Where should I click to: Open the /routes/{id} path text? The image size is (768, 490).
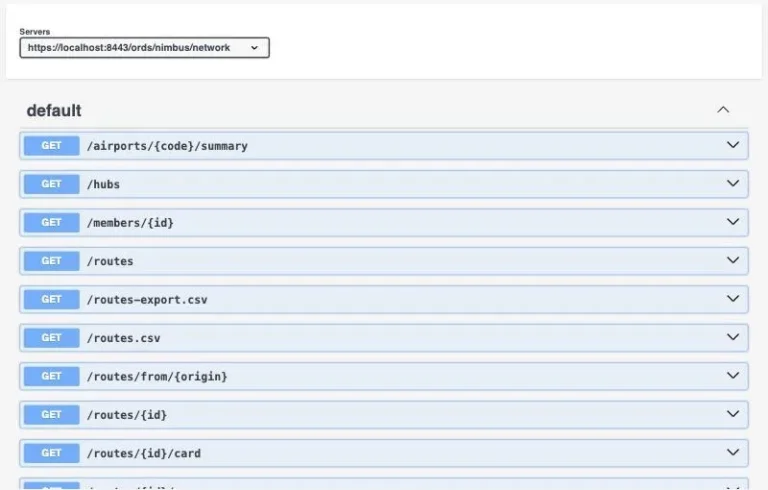pos(127,415)
